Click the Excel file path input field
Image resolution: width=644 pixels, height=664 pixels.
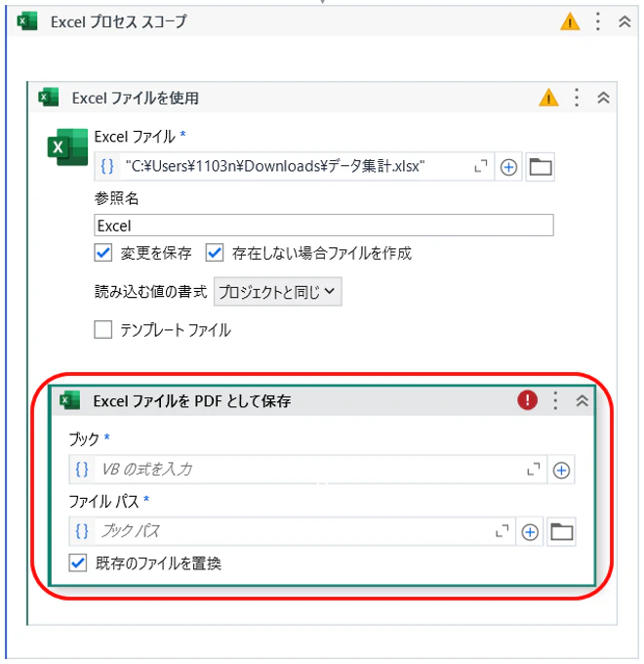coord(294,166)
